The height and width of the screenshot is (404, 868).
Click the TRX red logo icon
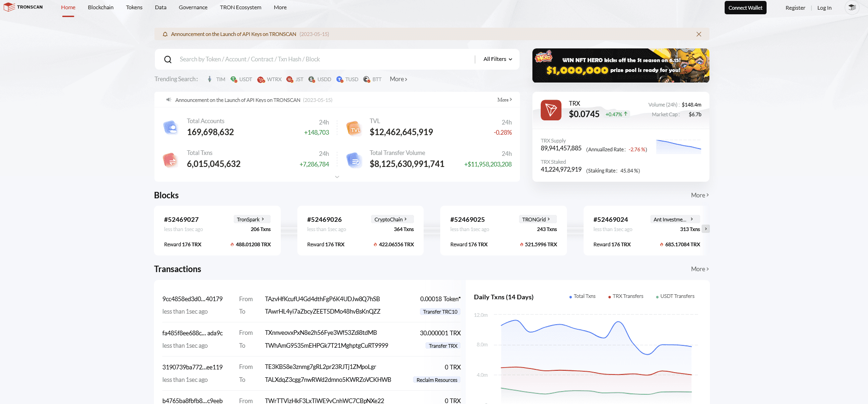(551, 110)
